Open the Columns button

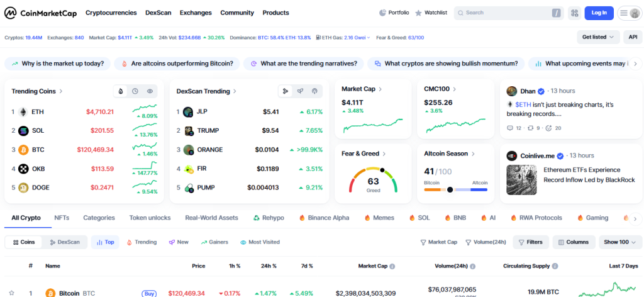pyautogui.click(x=574, y=242)
